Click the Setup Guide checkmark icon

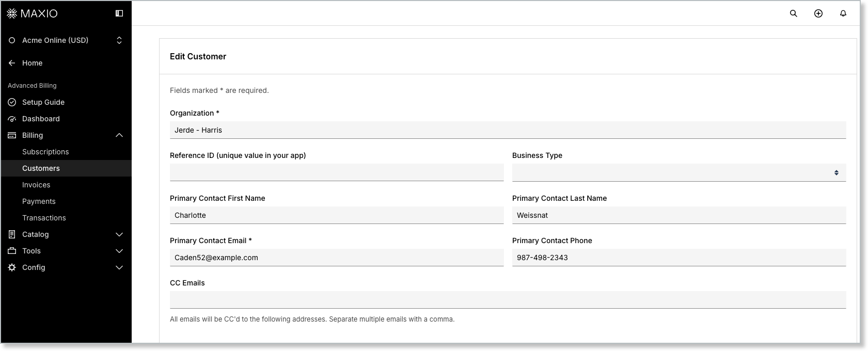(x=12, y=102)
